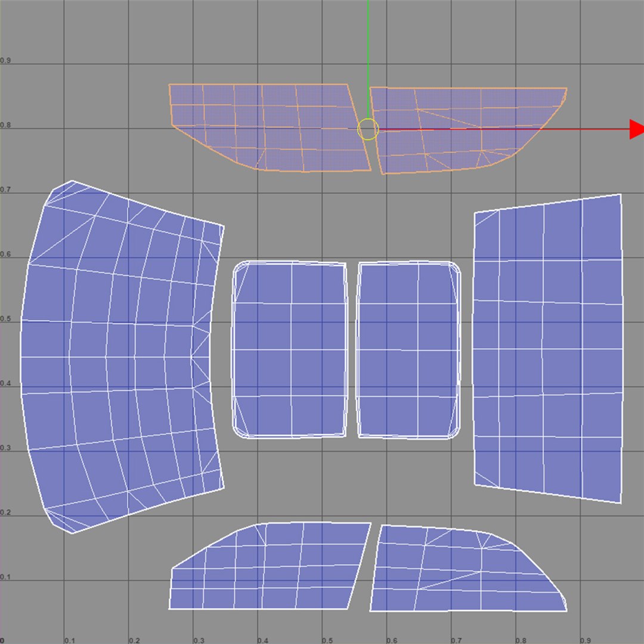Click the green vertical axis handle of the manipulator
The image size is (644, 644).
368,59
